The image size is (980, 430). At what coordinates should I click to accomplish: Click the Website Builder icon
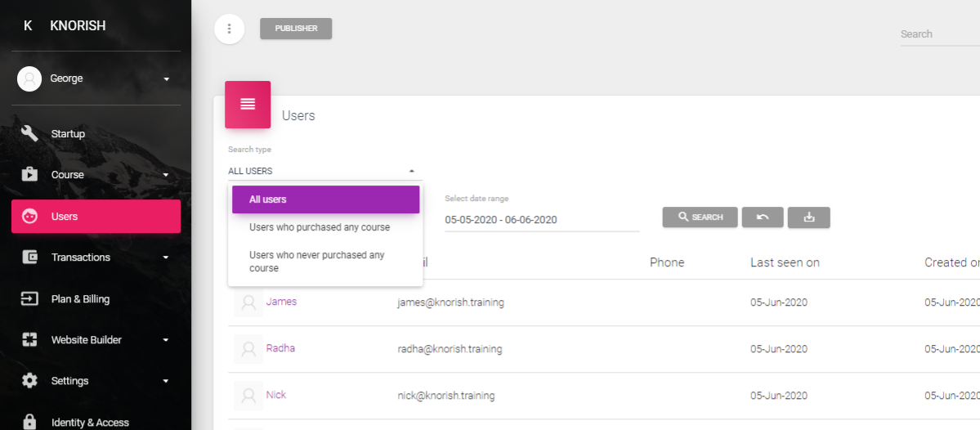[x=29, y=340]
